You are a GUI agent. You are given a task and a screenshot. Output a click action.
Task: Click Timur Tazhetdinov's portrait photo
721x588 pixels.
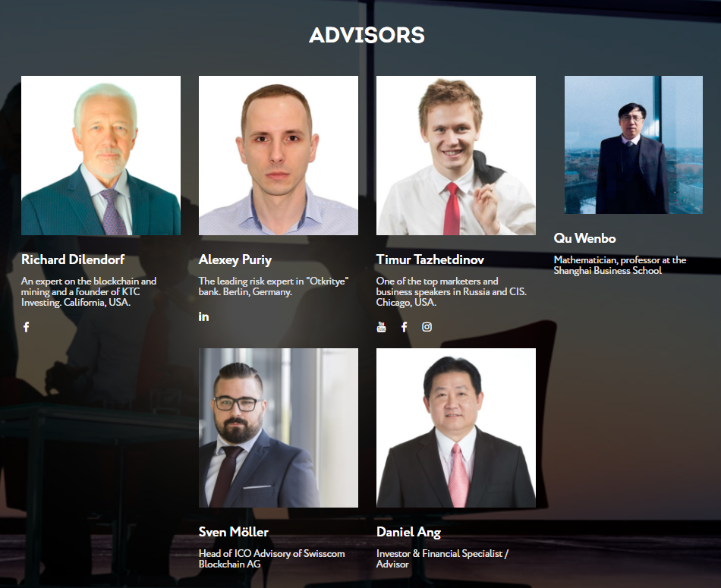456,156
